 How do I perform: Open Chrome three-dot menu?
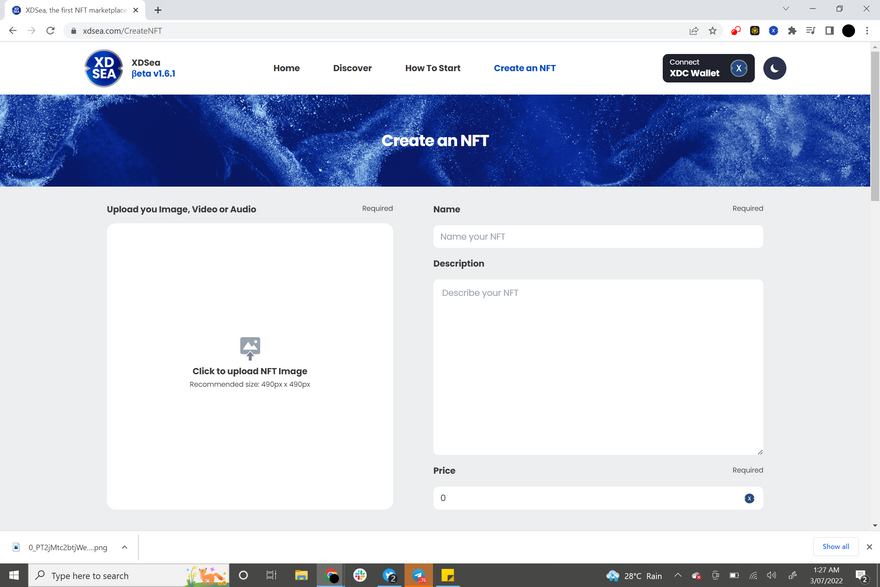coord(867,31)
